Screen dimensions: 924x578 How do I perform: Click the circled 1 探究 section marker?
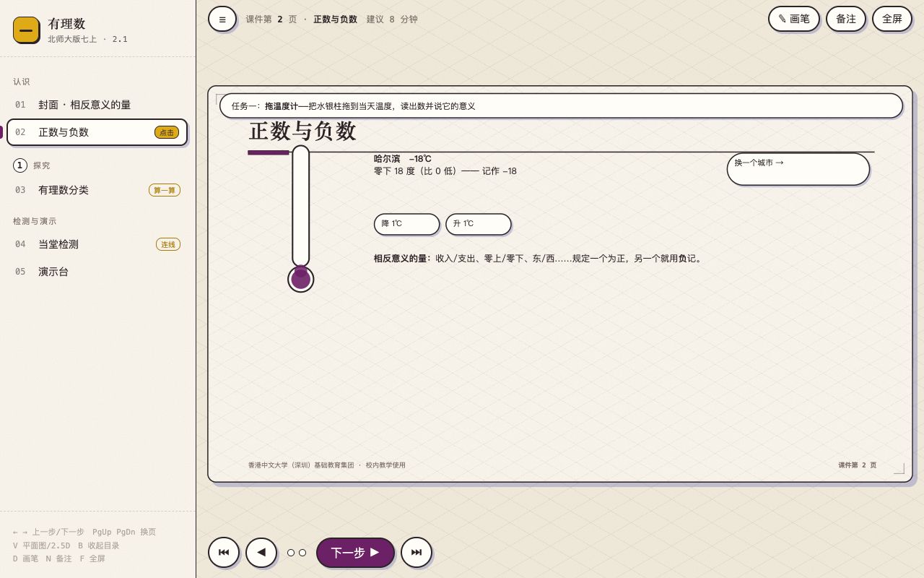[x=20, y=165]
